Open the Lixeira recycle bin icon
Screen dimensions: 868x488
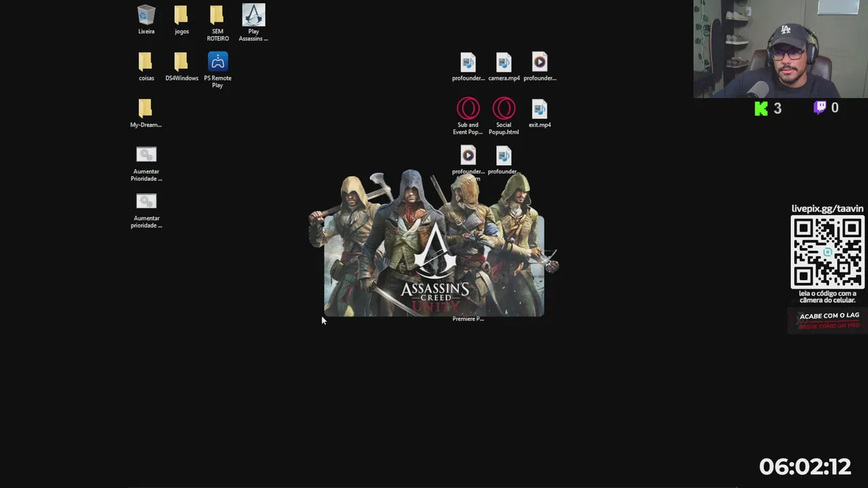pos(146,19)
